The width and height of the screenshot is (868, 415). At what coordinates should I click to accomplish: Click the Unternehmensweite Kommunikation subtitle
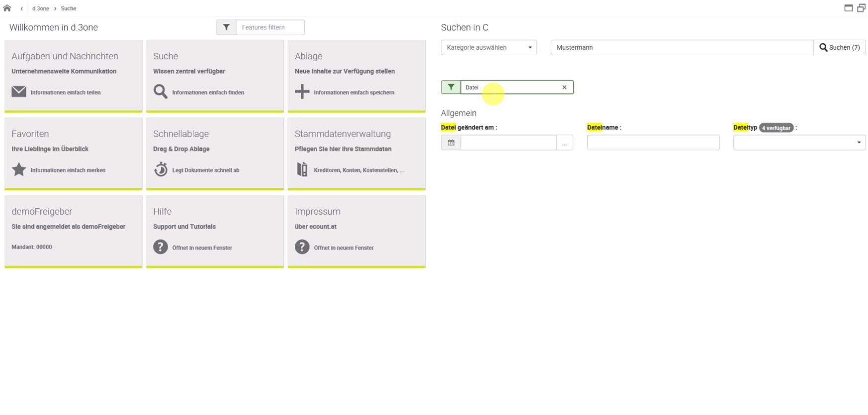(64, 71)
